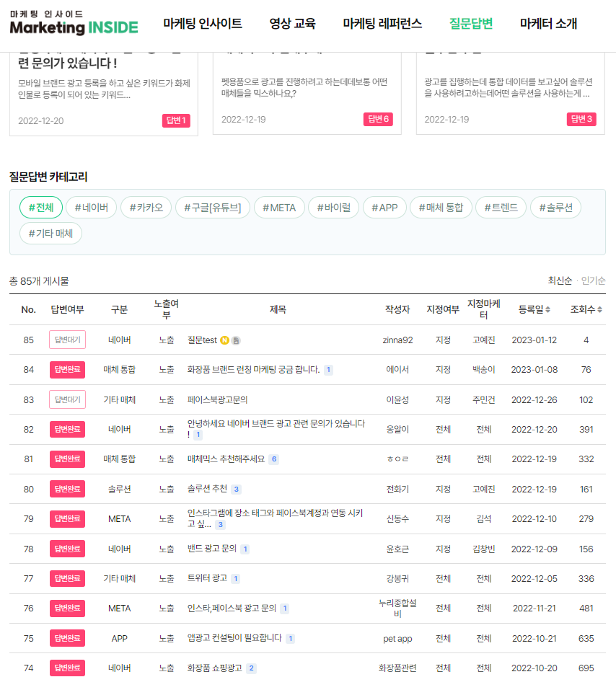
Task: Click author name zinna92
Action: [397, 340]
